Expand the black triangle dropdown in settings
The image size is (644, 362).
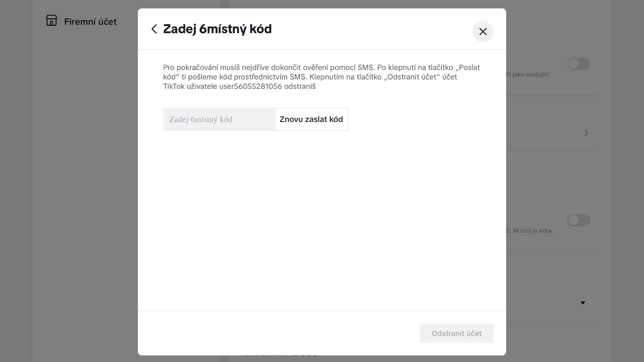click(x=583, y=303)
